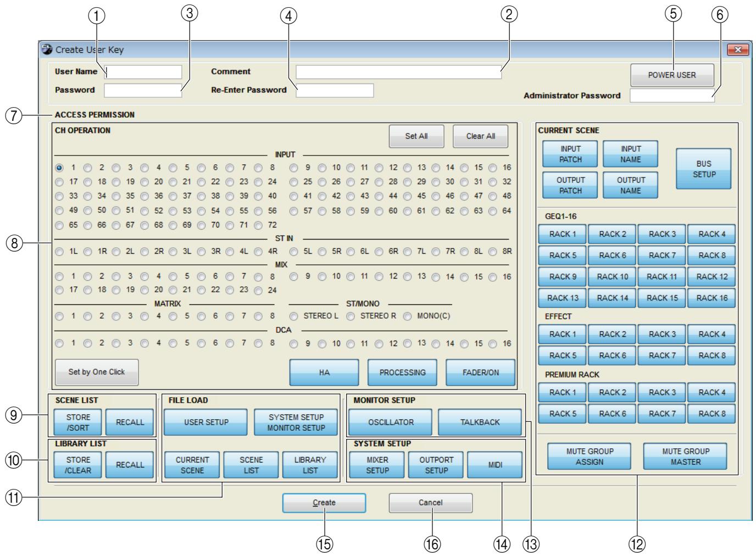Toggle the LIBRARY LIST file load button
Viewport: 756px width, 556px height.
click(x=310, y=465)
